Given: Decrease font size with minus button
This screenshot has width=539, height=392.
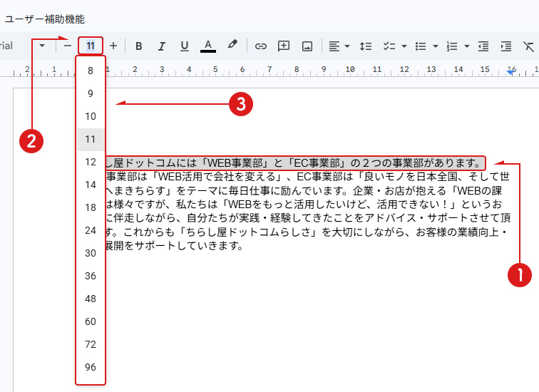Looking at the screenshot, I should click(x=68, y=46).
